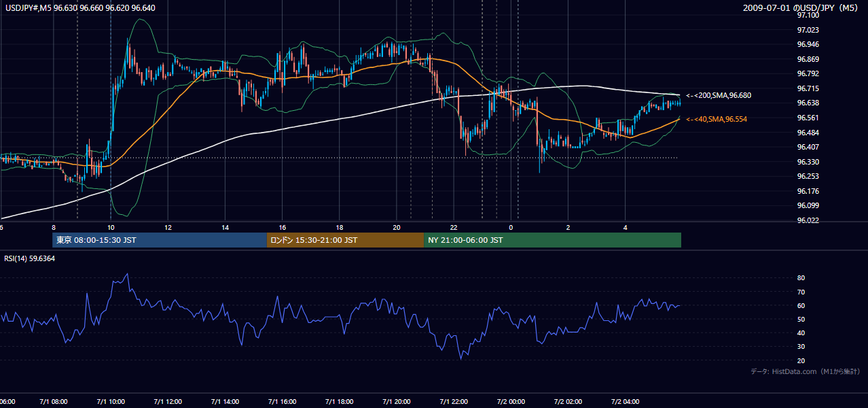This screenshot has width=868, height=408.
Task: Select the Tokyo 08:00-15:30 JST session bar
Action: (x=160, y=240)
